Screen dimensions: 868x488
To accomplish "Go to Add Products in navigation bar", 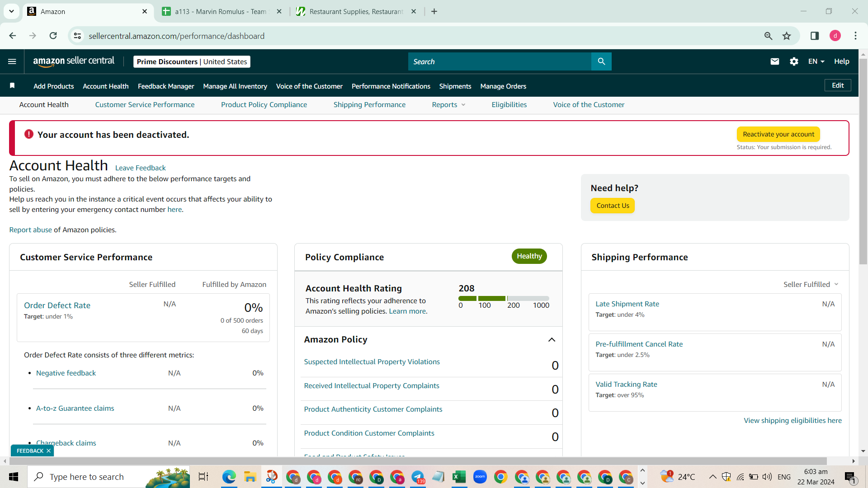I will pyautogui.click(x=53, y=86).
